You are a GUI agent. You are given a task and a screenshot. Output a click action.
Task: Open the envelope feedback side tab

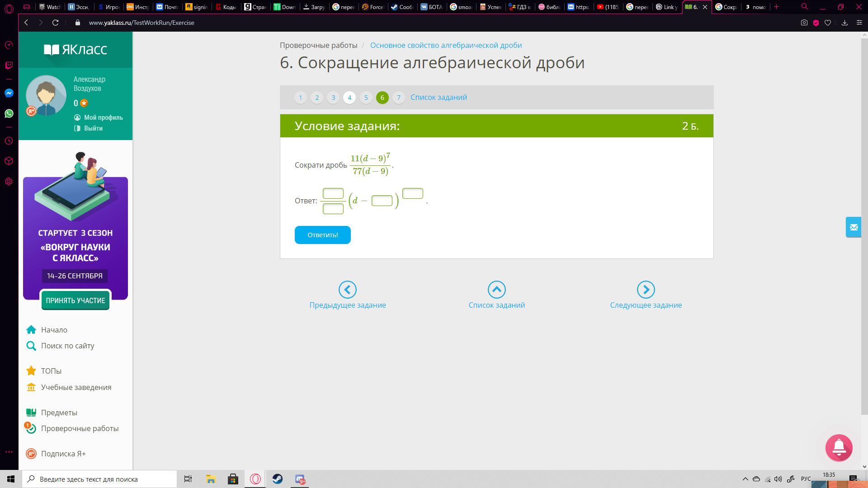[x=853, y=227]
